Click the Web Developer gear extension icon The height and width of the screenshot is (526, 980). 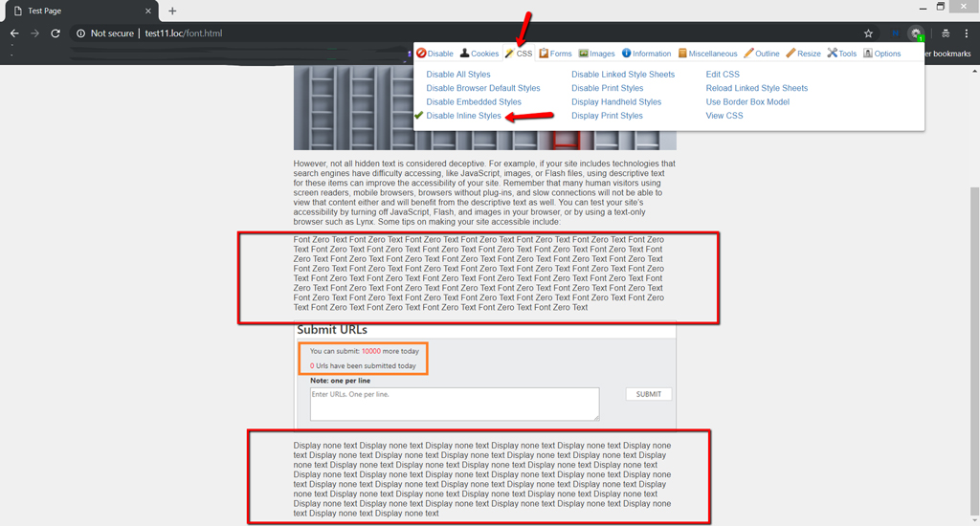pos(916,33)
